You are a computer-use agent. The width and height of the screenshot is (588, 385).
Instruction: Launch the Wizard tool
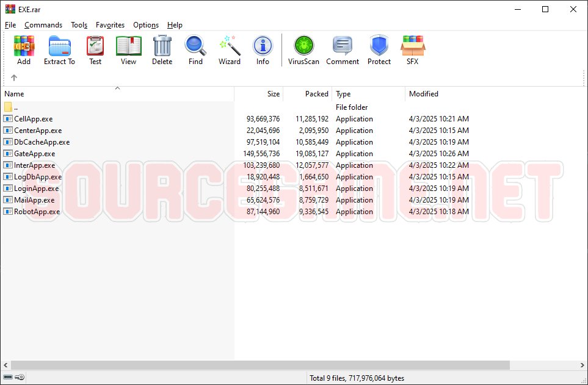coord(230,50)
